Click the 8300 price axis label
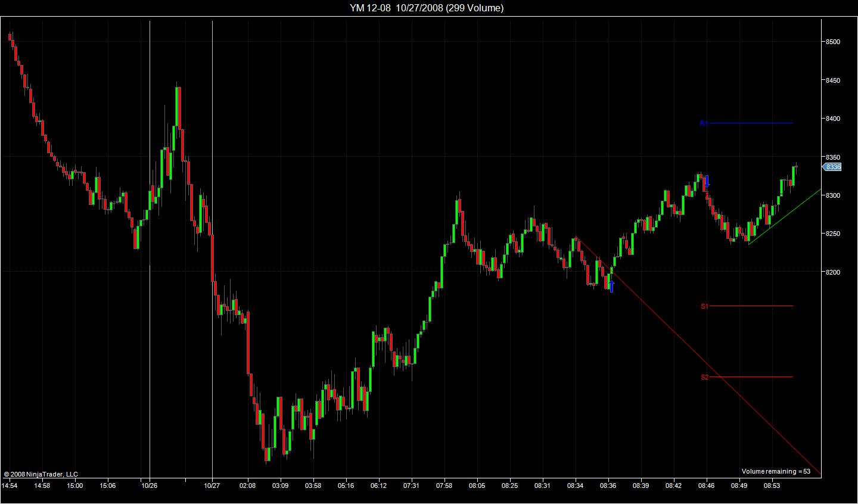Screen dimensions: 858x504 click(832, 195)
